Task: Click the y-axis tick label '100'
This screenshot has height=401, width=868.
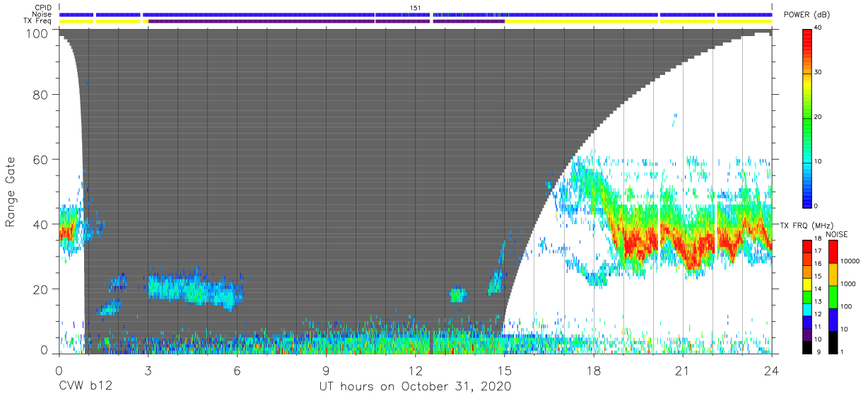Action: click(36, 34)
